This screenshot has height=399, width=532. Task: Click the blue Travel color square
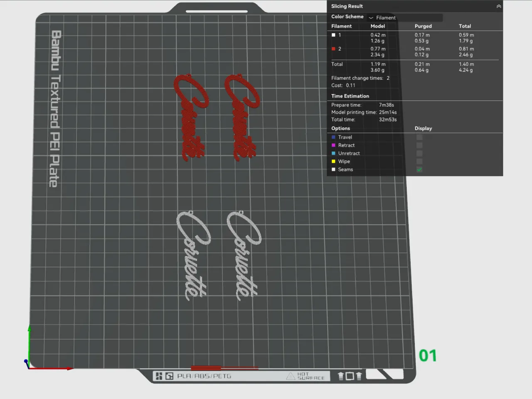click(x=333, y=137)
